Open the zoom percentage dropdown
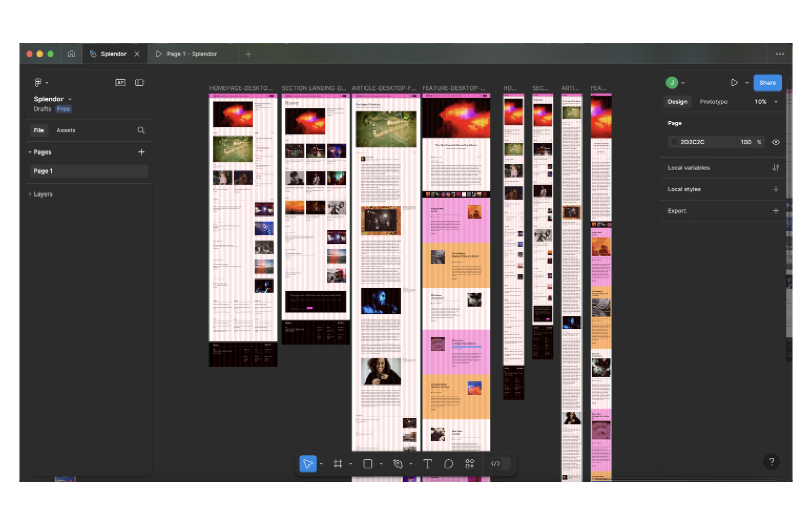This screenshot has height=525, width=812. point(765,102)
